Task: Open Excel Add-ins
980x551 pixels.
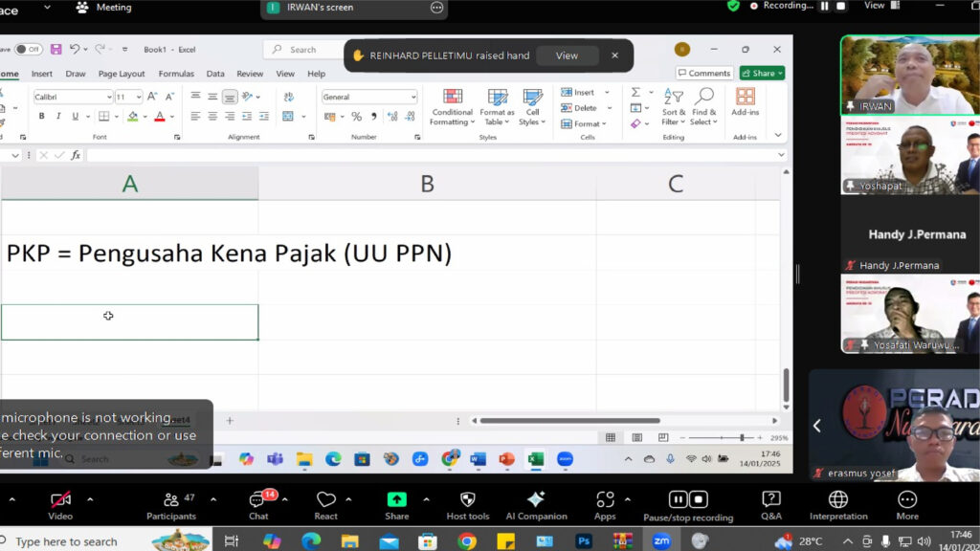Action: [x=745, y=102]
